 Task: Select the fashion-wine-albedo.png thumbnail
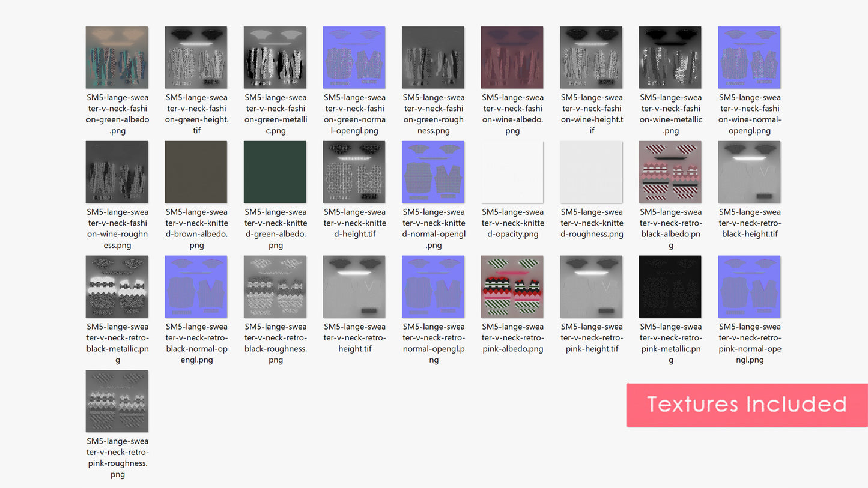click(x=512, y=58)
